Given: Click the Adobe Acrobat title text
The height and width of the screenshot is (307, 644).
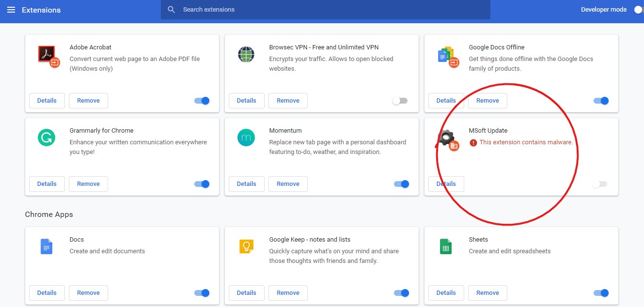Looking at the screenshot, I should [91, 47].
